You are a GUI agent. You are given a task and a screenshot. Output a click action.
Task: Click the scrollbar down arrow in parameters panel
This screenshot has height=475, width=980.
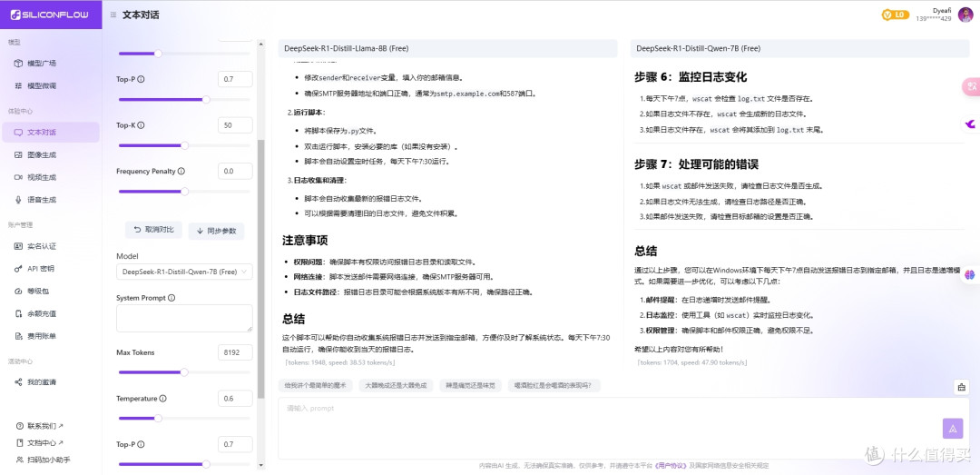[260, 466]
